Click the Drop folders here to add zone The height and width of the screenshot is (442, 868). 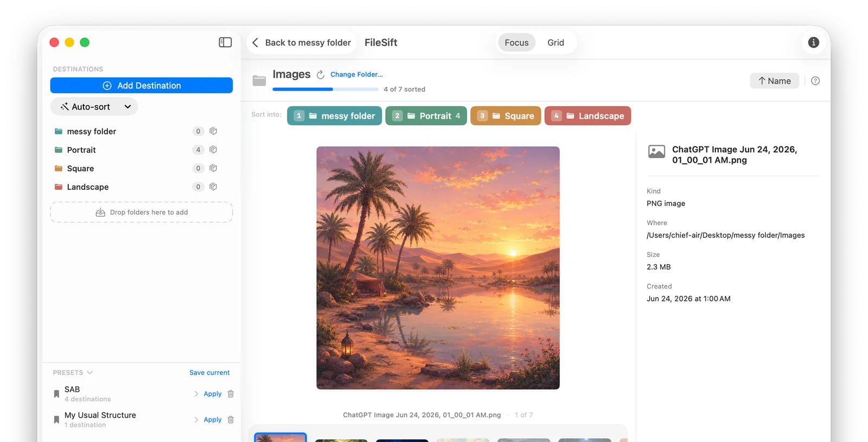tap(142, 212)
